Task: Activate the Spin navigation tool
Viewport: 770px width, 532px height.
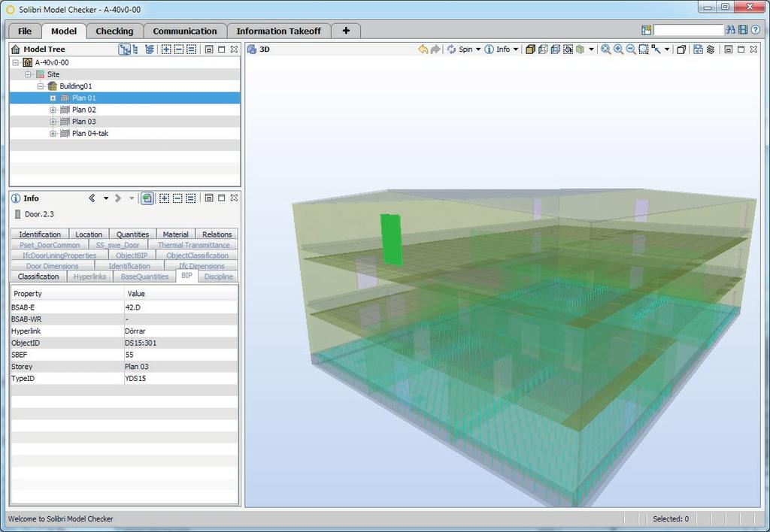Action: [x=459, y=49]
